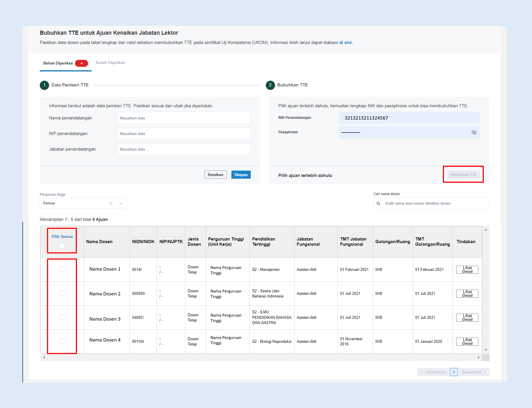Click table scroll up arrow
Image resolution: width=532 pixels, height=408 pixels.
486,230
